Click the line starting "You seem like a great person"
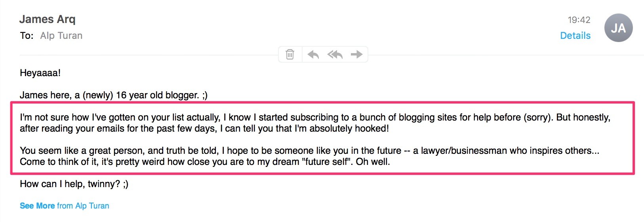Viewport: 644px width, 222px height. tap(309, 151)
